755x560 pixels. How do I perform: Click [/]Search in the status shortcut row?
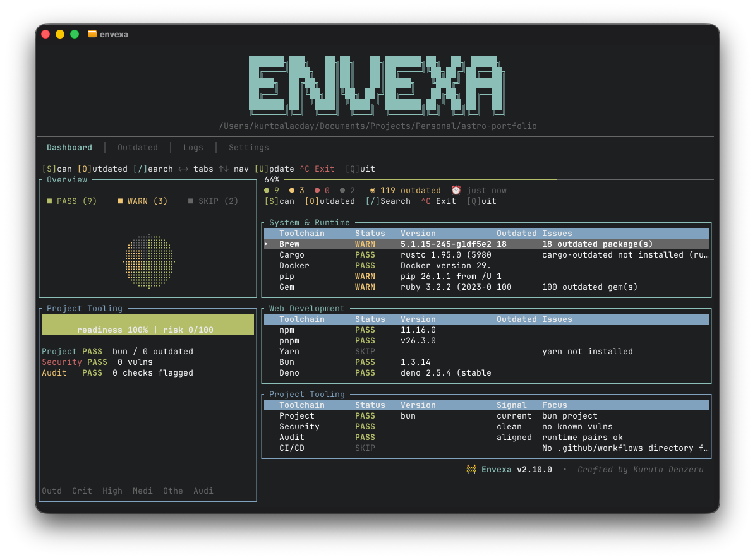pyautogui.click(x=388, y=201)
